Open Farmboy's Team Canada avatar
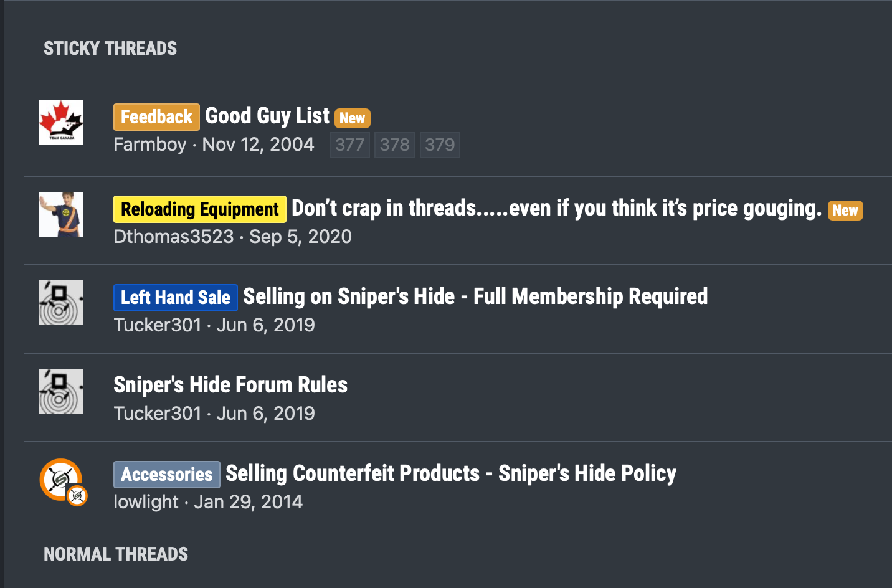892x588 pixels. [61, 122]
